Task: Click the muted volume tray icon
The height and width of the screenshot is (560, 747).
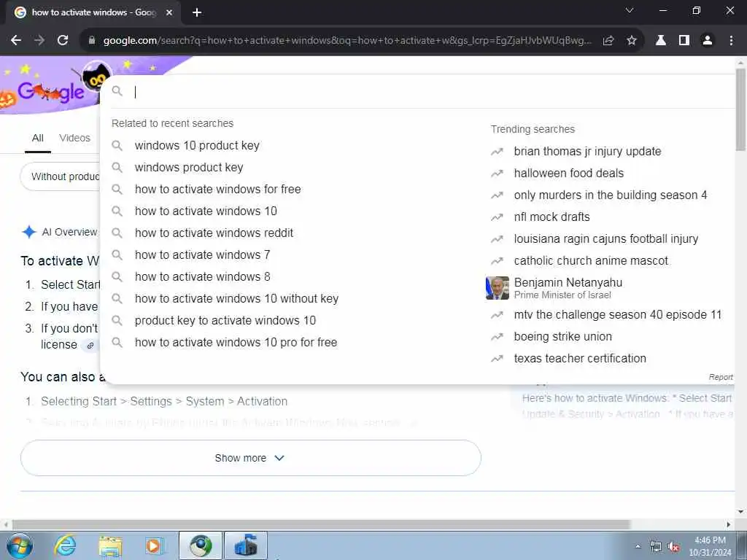Action: pos(673,547)
